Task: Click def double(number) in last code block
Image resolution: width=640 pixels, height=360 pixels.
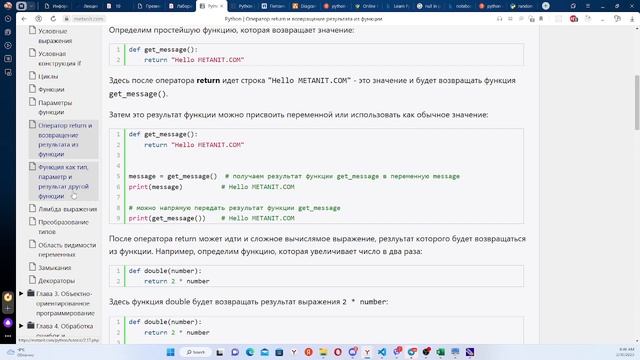Action: pos(165,322)
